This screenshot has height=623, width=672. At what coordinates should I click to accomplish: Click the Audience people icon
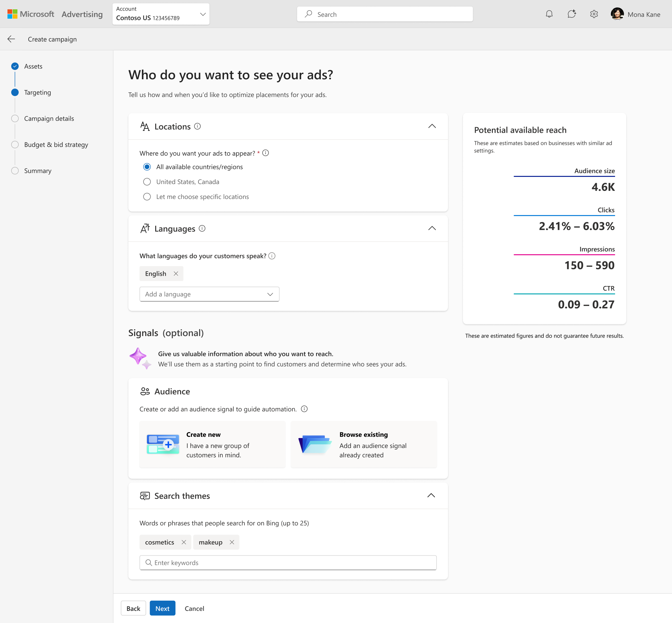[145, 391]
